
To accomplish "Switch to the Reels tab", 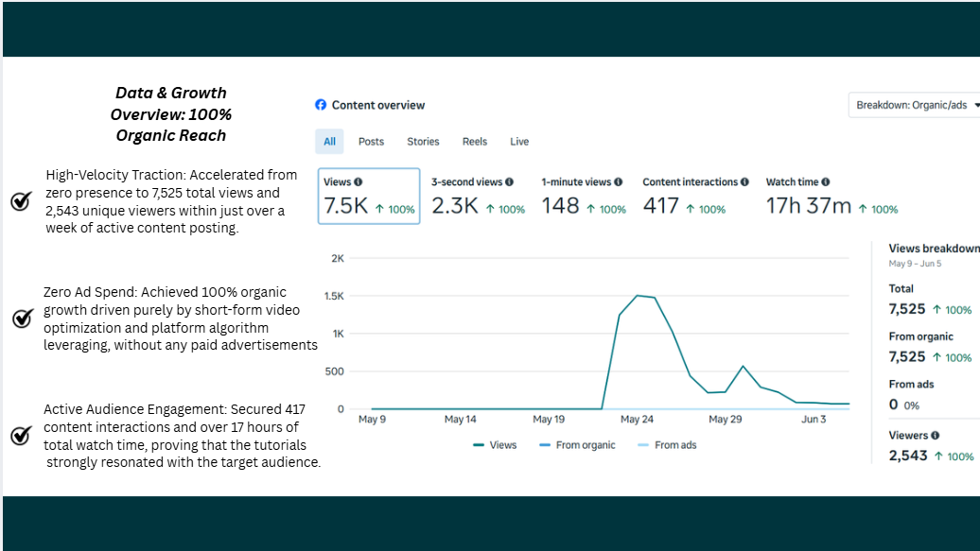I will pyautogui.click(x=474, y=142).
